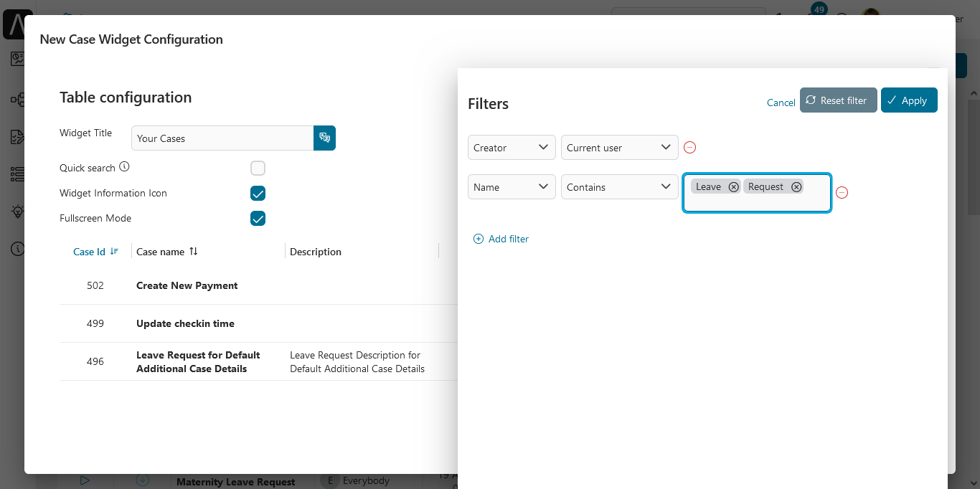Disable Fullscreen Mode checkbox
This screenshot has width=980, height=489.
(258, 219)
